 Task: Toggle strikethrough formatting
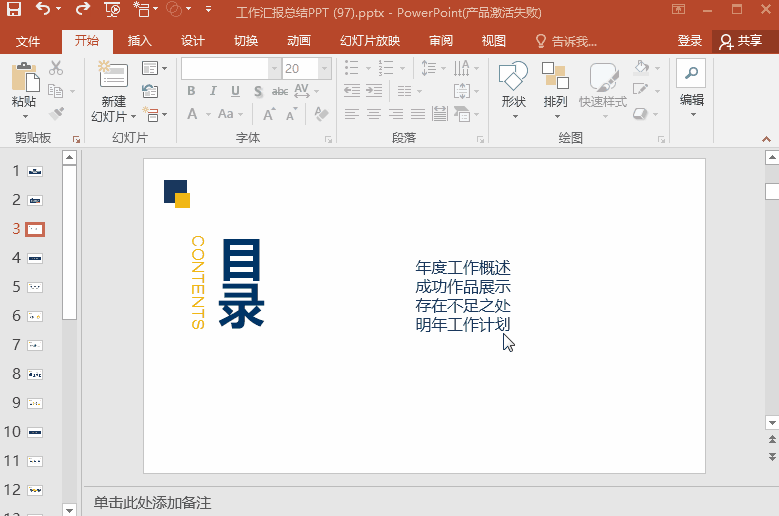click(x=280, y=91)
